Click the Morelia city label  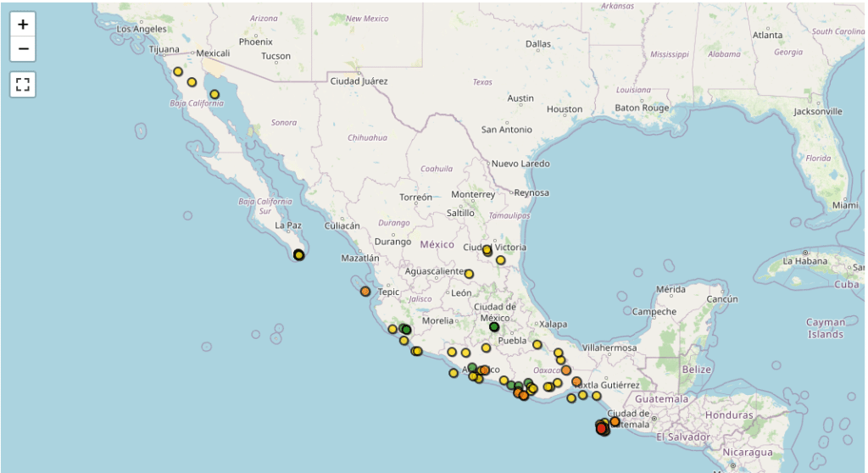click(x=437, y=320)
